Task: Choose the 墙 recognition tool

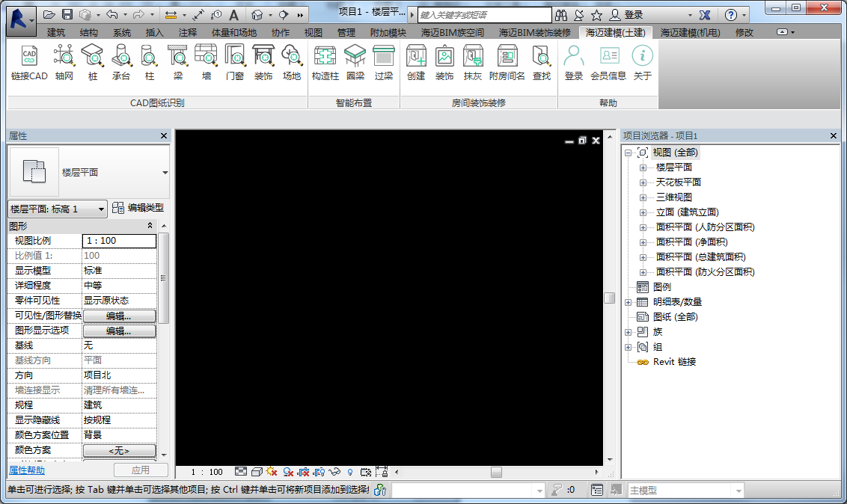Action: [207, 63]
